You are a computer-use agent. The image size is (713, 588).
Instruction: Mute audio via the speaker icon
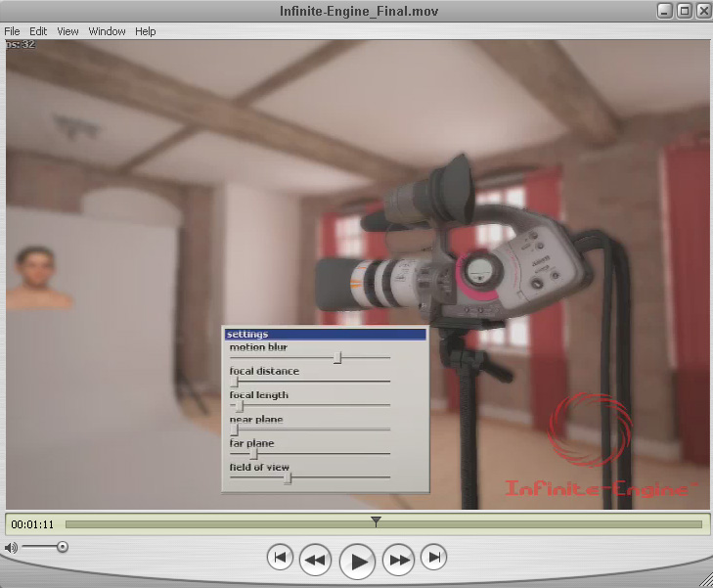tap(11, 548)
